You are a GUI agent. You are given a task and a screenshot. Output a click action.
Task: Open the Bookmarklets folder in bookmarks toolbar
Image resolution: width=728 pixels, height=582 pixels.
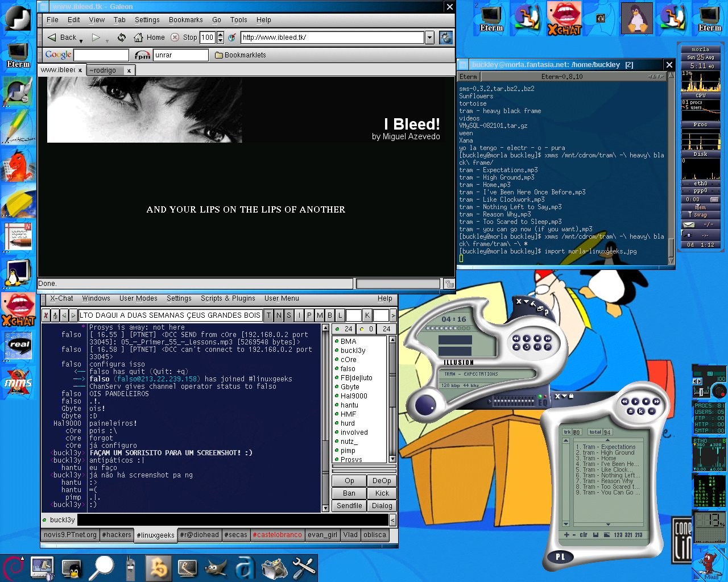coord(240,55)
